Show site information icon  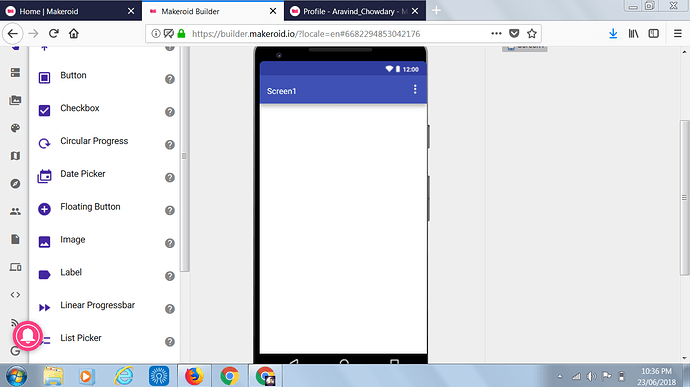coord(156,33)
